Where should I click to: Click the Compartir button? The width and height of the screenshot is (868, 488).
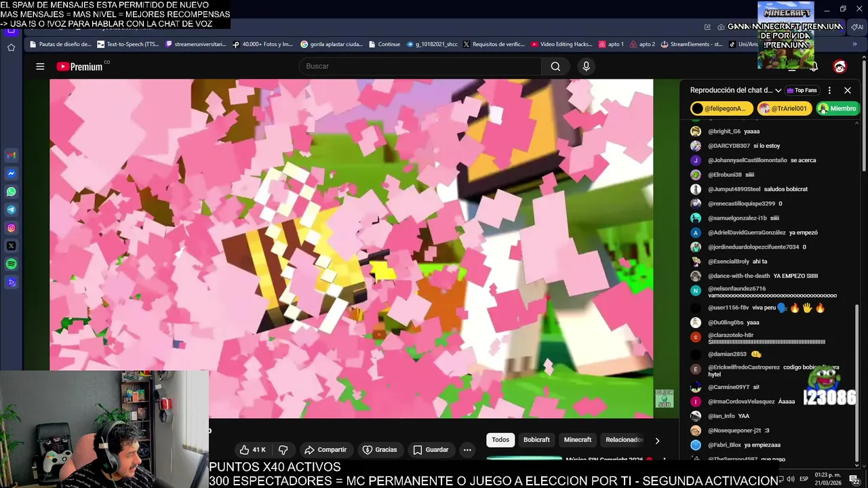click(x=325, y=449)
